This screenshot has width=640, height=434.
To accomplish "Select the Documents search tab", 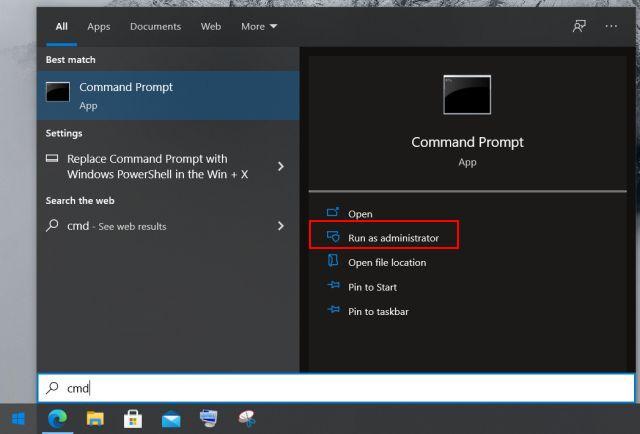I will click(x=156, y=27).
